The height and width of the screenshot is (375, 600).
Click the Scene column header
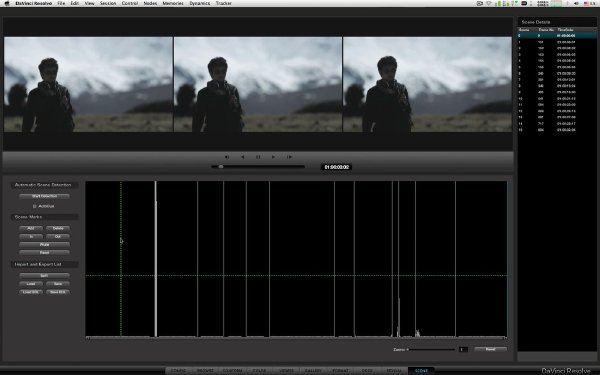coord(524,29)
